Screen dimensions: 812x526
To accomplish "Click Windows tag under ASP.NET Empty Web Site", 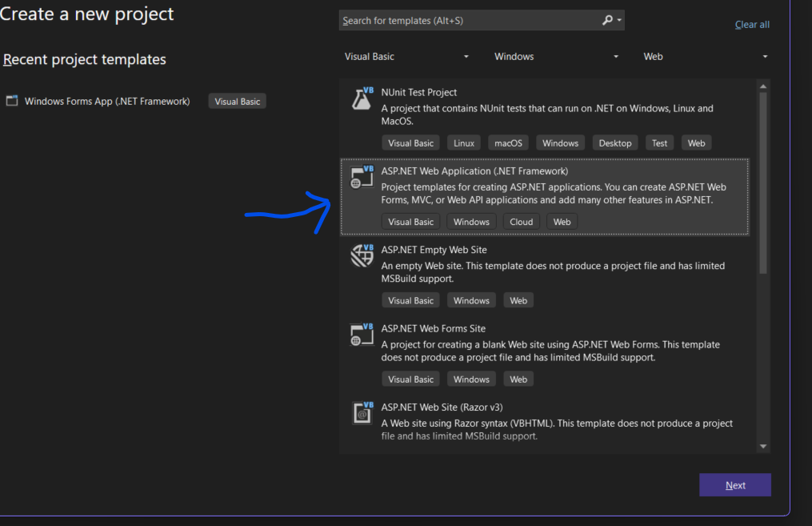I will [x=471, y=300].
